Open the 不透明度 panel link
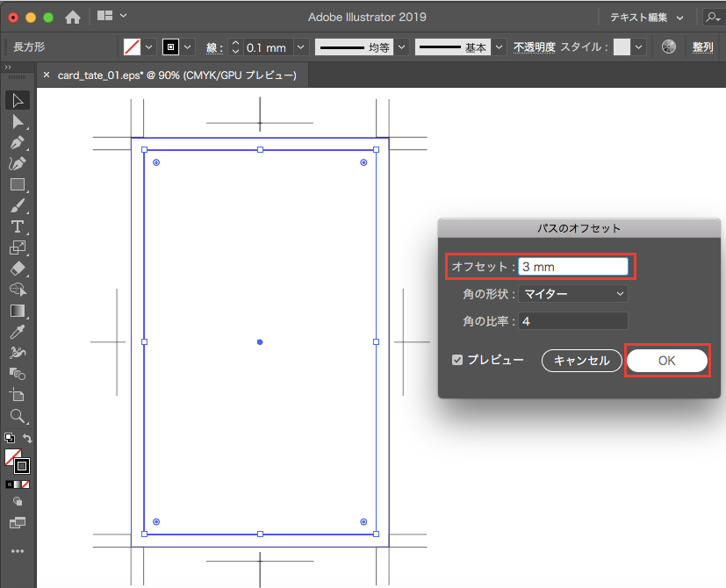726x588 pixels. pyautogui.click(x=535, y=47)
